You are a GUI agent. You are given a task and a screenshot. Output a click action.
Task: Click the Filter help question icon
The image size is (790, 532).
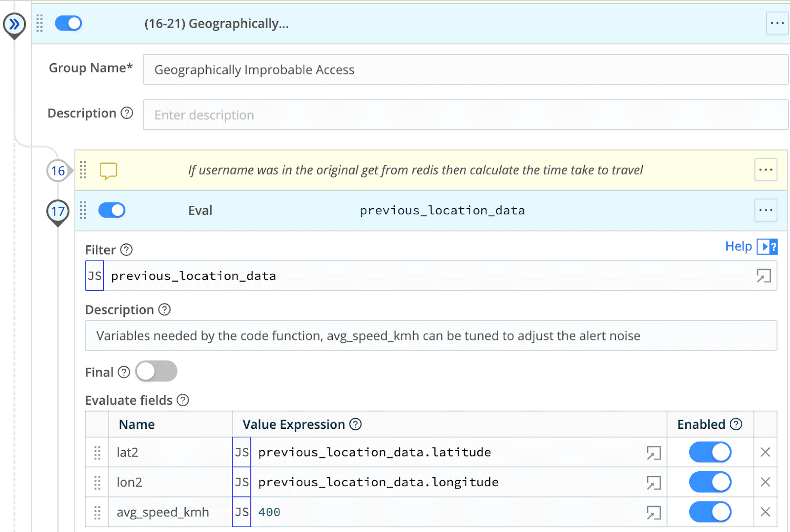coord(126,250)
